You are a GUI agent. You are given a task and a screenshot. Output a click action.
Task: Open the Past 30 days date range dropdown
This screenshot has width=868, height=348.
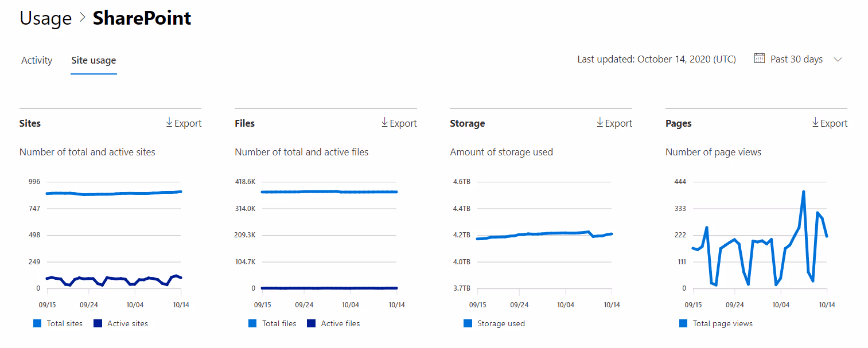click(x=797, y=59)
